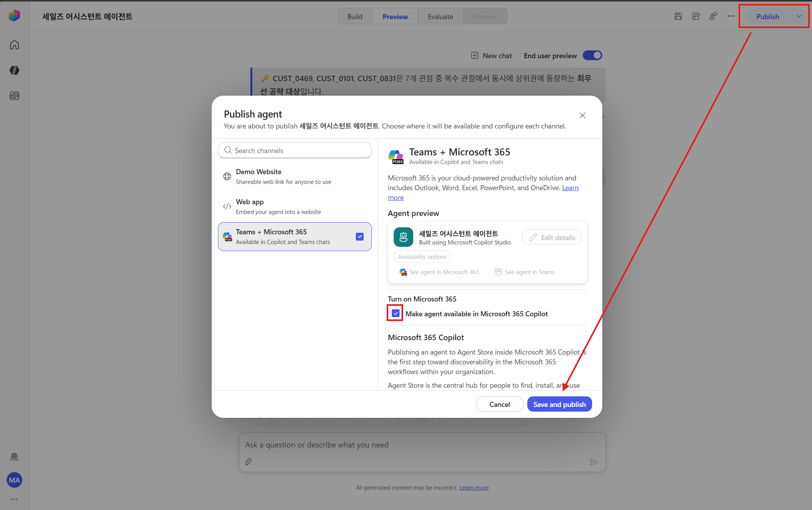Switch to the Build tab
This screenshot has height=510, width=812.
355,16
